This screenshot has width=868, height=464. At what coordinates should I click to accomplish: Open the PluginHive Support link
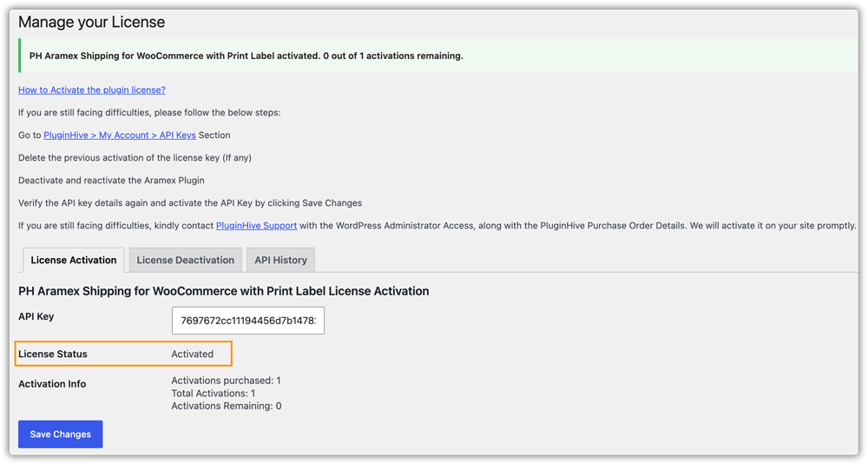(x=256, y=226)
